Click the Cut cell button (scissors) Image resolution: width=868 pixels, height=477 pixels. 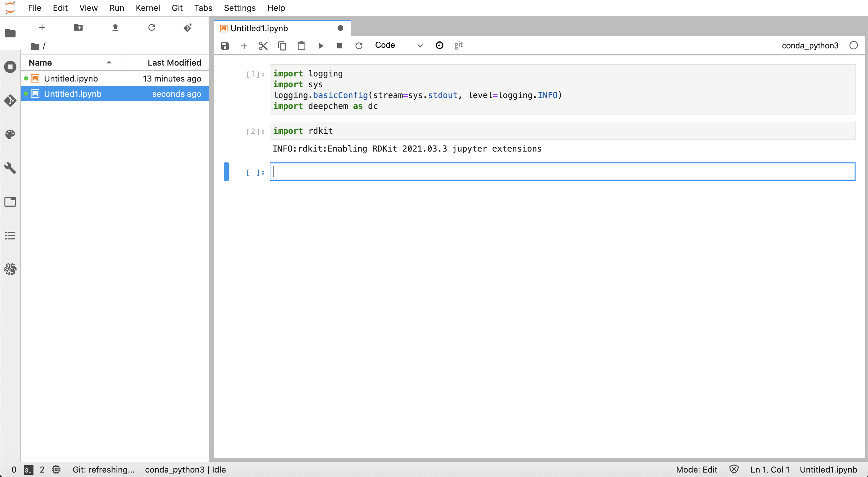pyautogui.click(x=263, y=45)
